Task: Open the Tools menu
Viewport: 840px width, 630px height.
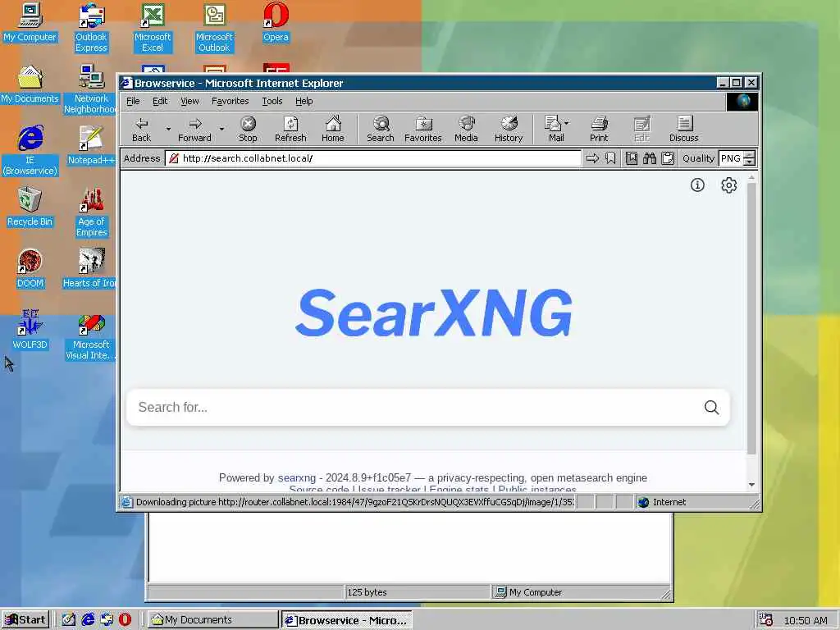Action: (x=272, y=101)
